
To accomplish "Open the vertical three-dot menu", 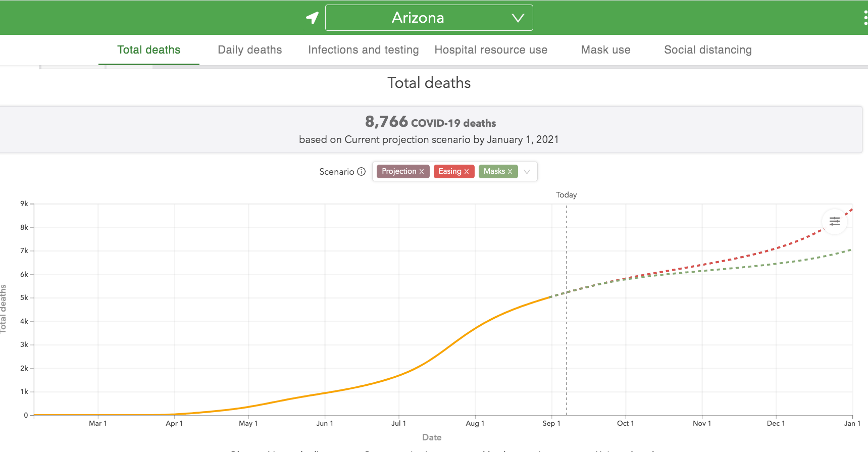I will [x=865, y=18].
